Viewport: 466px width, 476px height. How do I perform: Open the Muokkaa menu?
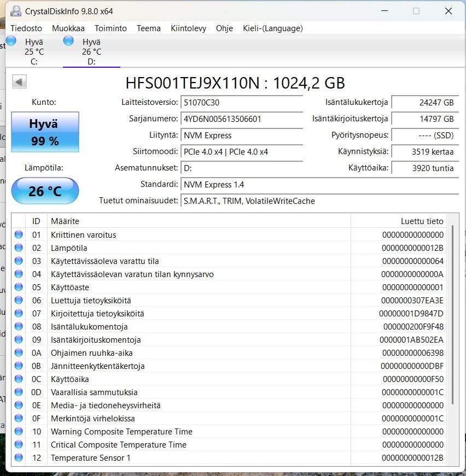(x=68, y=28)
